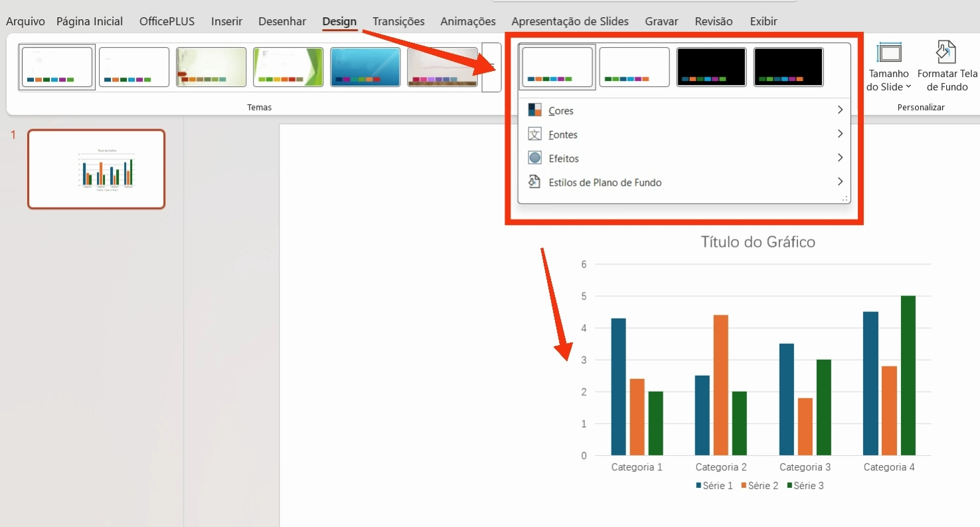Select the blue Série 1 bar in Categoria 3
Viewport: 980px width, 527px height.
point(786,400)
